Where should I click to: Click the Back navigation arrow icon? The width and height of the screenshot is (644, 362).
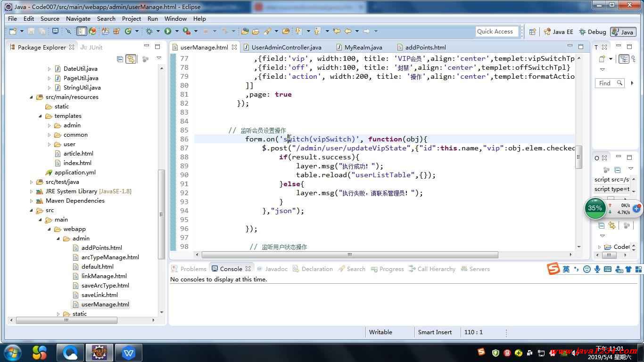pyautogui.click(x=348, y=31)
